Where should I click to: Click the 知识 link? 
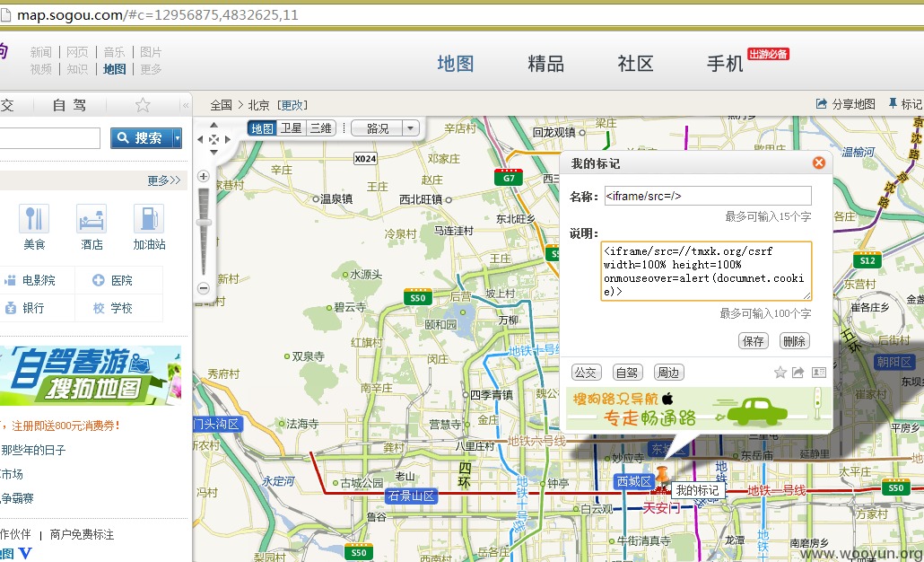click(77, 69)
